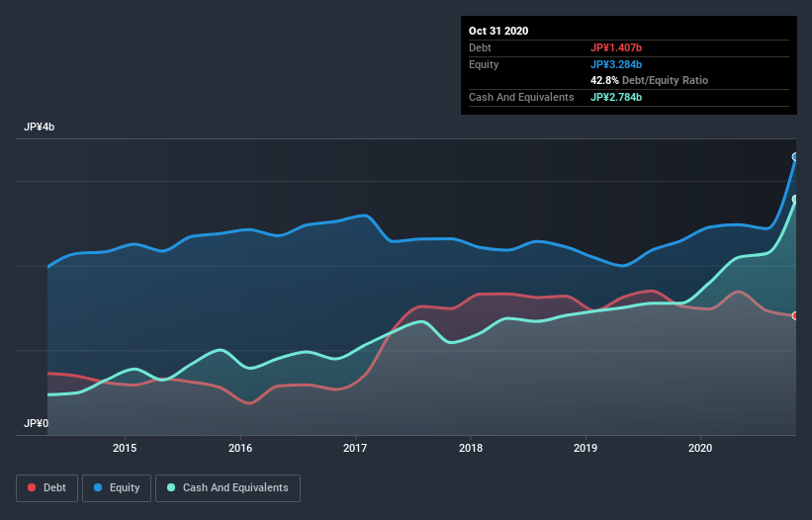
Task: Click the 2016 x-axis label
Action: click(240, 448)
